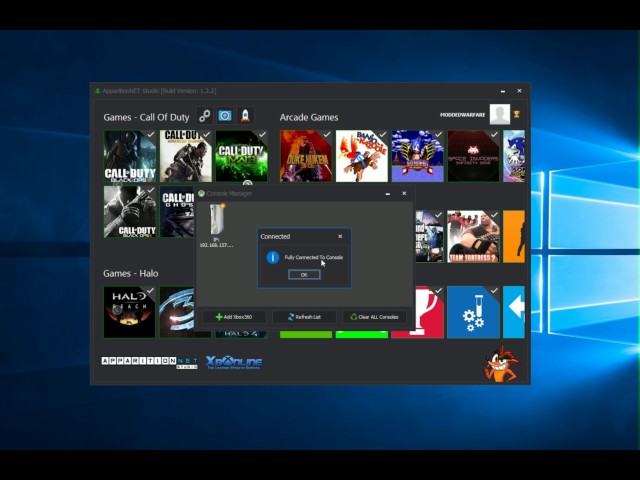
Task: Select the Halo 3 tile
Action: pyautogui.click(x=177, y=312)
